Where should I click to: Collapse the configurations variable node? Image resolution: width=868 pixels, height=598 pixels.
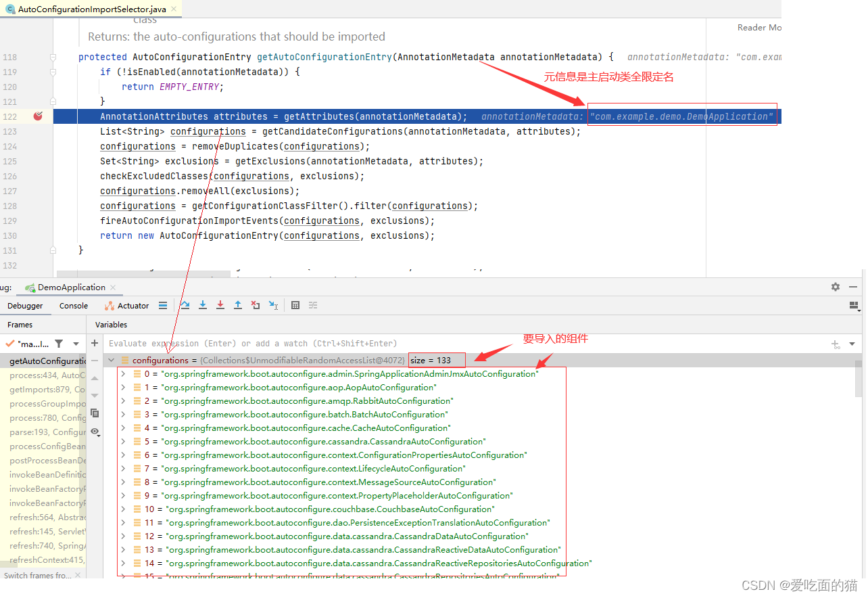tap(111, 360)
